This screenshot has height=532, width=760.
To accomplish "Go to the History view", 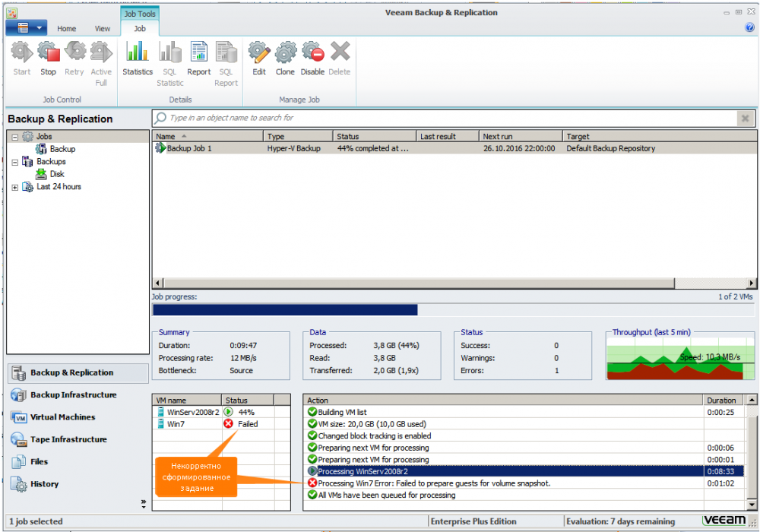I will click(x=44, y=484).
